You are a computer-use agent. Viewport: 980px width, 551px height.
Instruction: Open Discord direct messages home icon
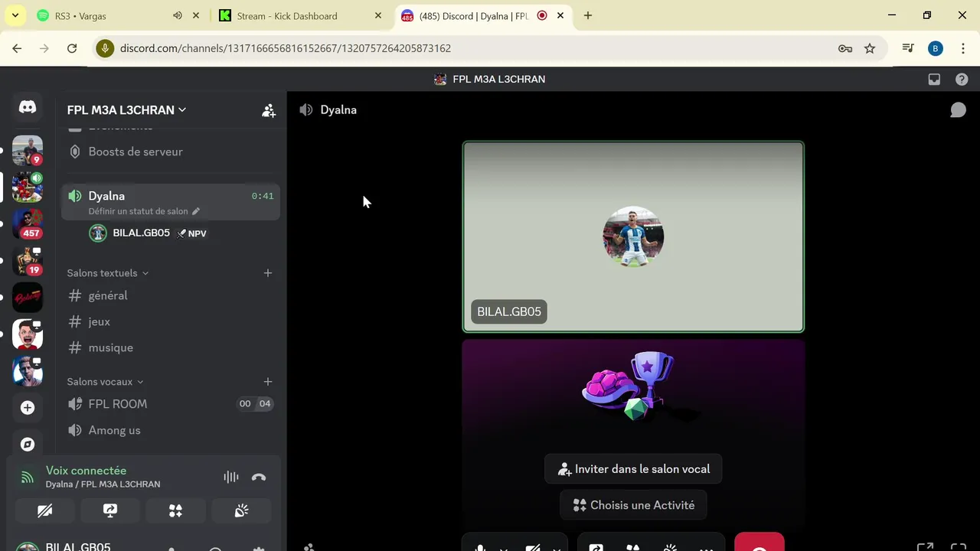(28, 107)
